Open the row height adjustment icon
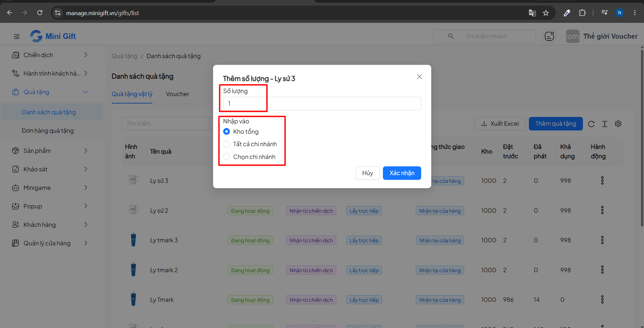644x328 pixels. [605, 124]
